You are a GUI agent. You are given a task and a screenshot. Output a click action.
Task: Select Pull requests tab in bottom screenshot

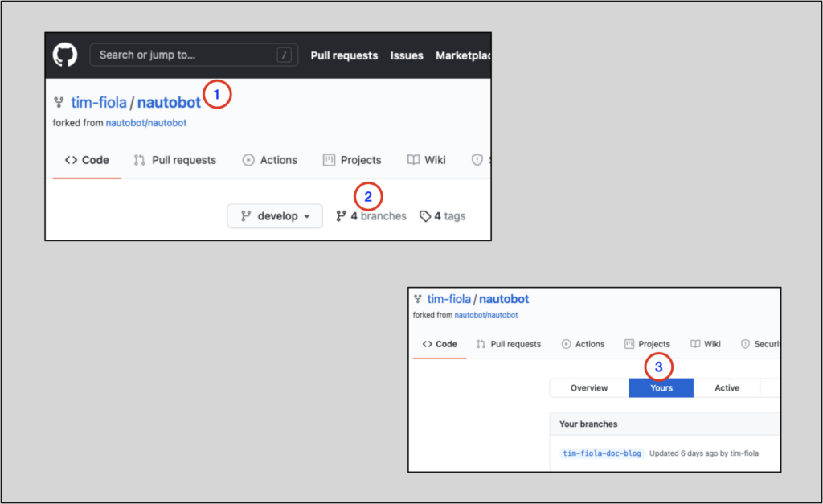coord(509,344)
